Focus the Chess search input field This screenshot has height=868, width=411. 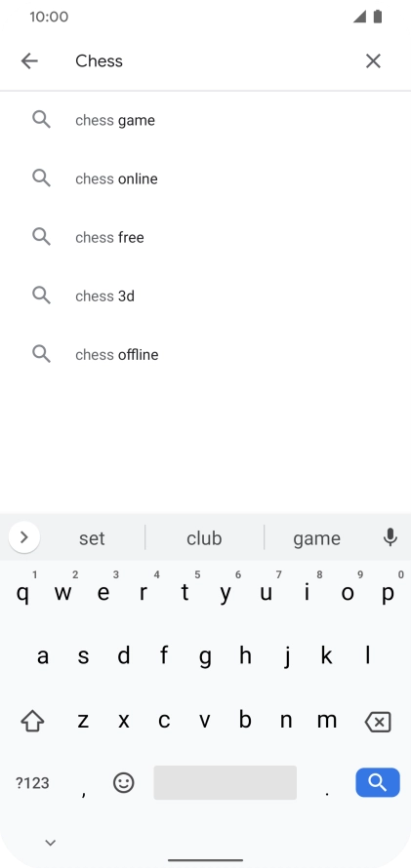pyautogui.click(x=211, y=60)
